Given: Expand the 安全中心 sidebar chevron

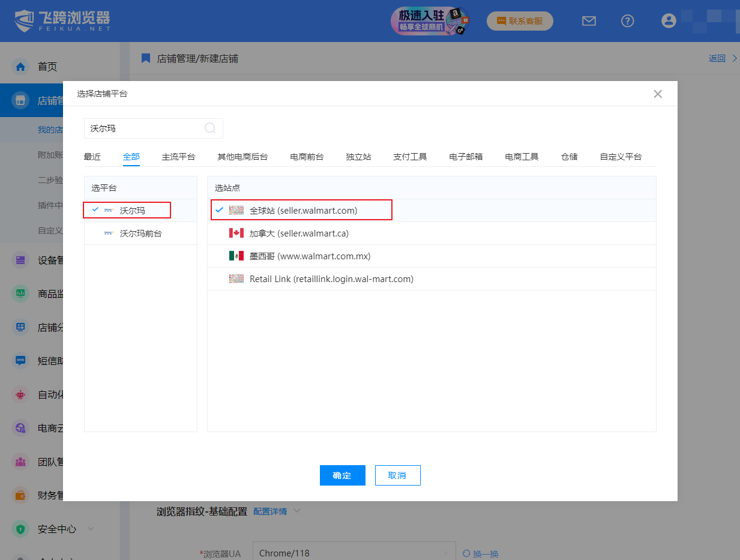Looking at the screenshot, I should pyautogui.click(x=91, y=529).
